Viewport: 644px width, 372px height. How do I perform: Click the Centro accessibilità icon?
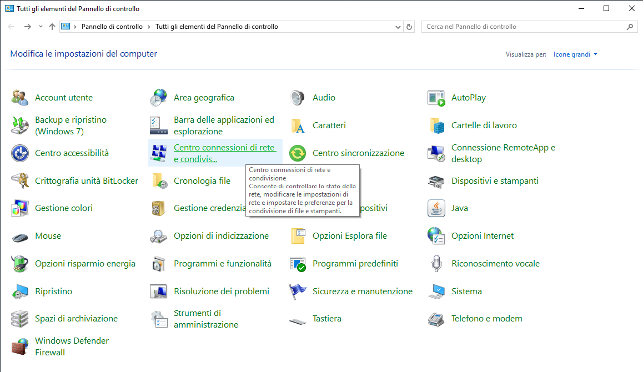(x=20, y=153)
